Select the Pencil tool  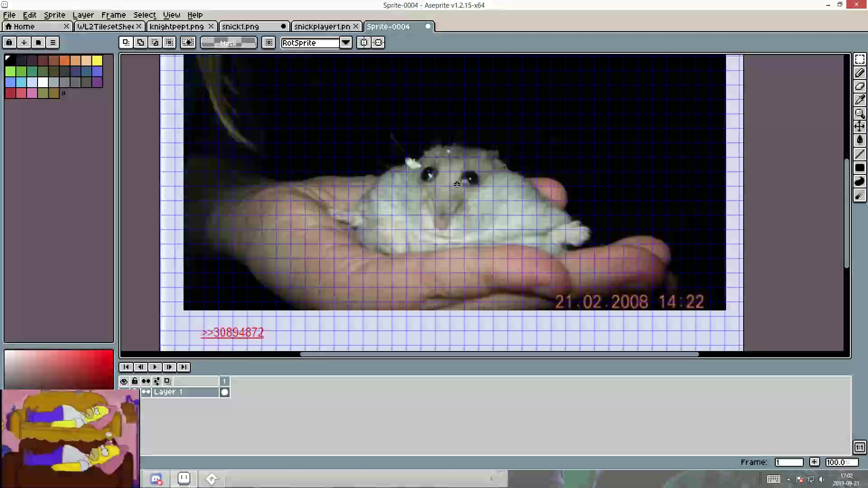[859, 73]
